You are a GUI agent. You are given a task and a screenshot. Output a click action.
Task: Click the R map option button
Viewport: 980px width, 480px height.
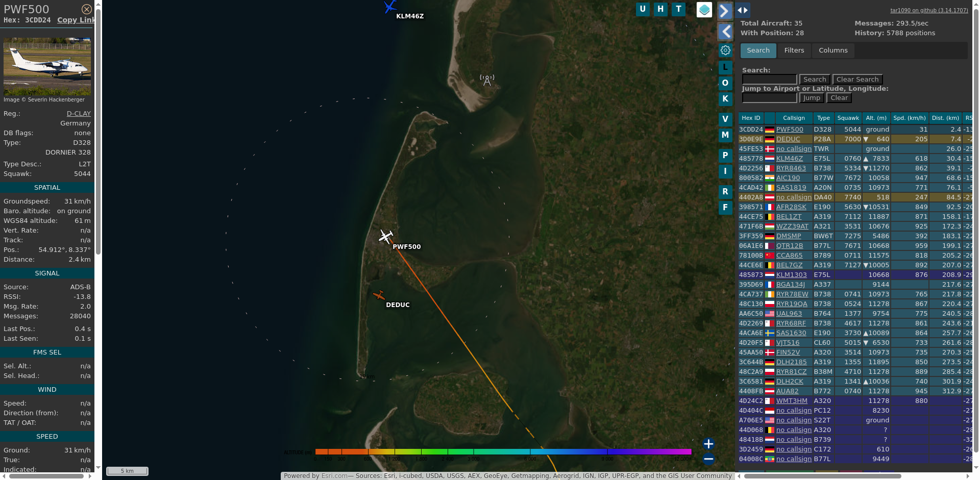[725, 192]
